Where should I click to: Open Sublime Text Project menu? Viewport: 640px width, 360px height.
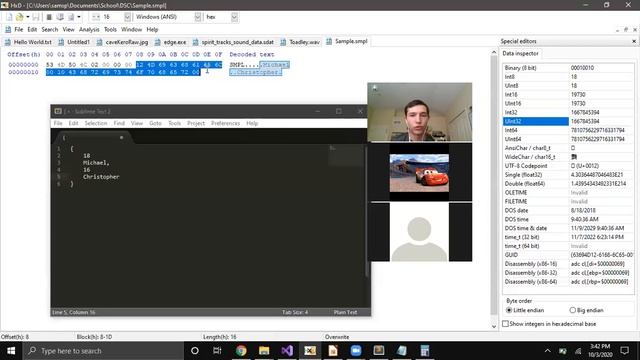(196, 123)
